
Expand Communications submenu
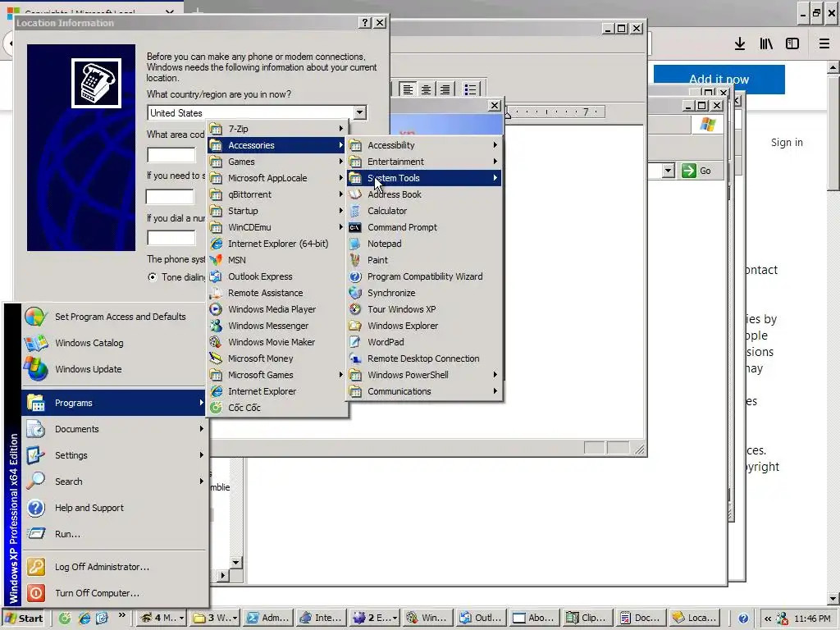click(424, 391)
